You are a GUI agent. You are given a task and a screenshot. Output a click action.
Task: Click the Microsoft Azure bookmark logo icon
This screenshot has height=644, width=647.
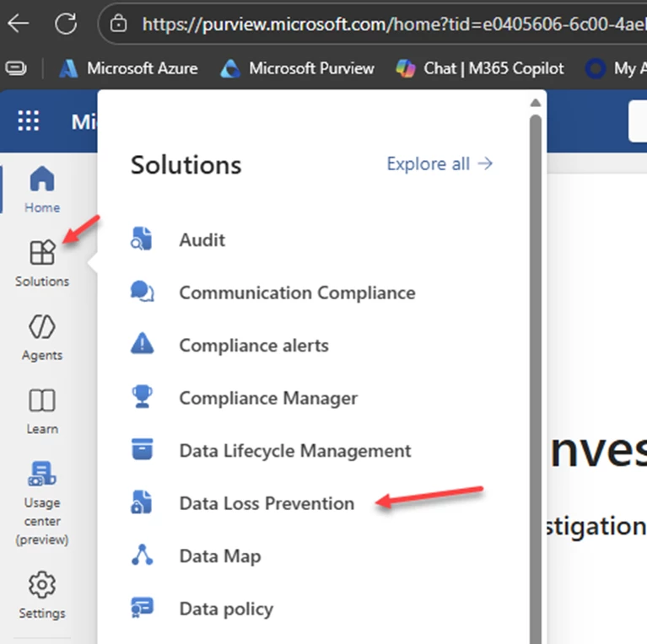(68, 68)
